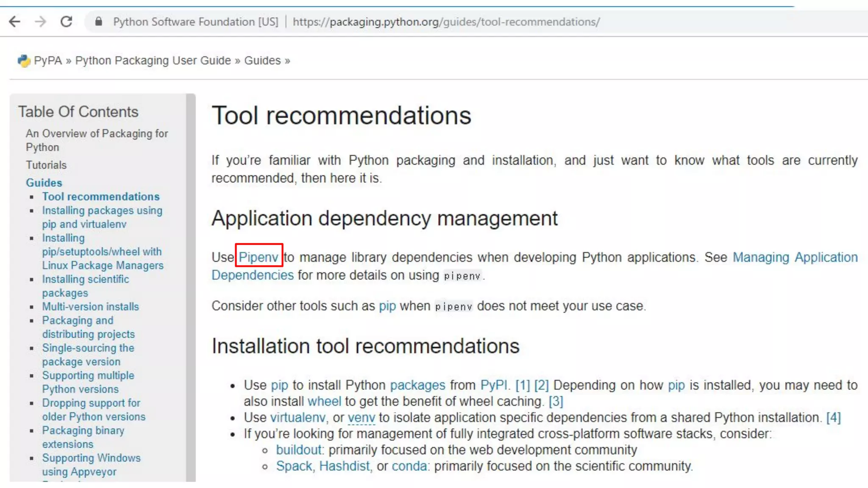Click the browser back arrow

[14, 22]
